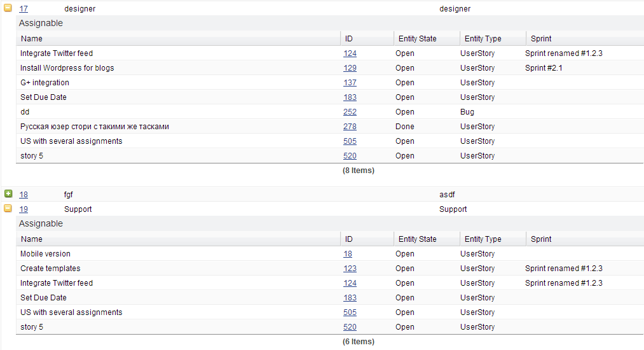Sort designer table by Name column header
The image size is (644, 350).
[x=32, y=39]
